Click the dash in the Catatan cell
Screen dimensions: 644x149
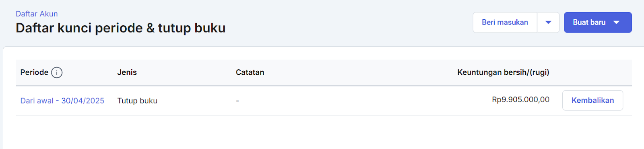point(237,101)
